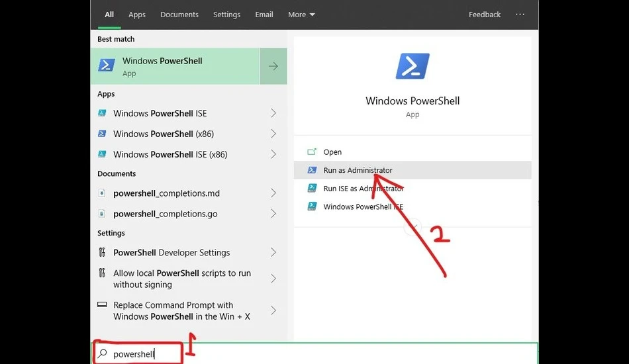629x364 pixels.
Task: Switch to the Apps filter tab
Action: [137, 15]
